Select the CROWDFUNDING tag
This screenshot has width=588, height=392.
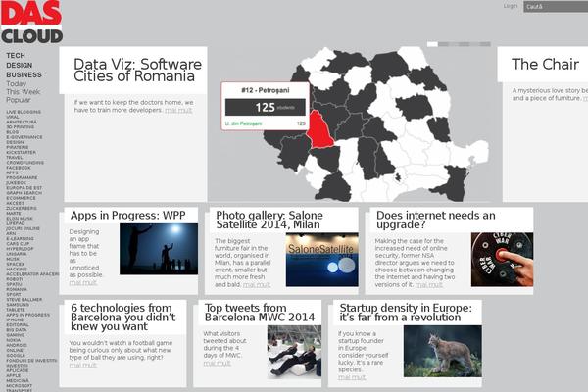click(x=25, y=163)
